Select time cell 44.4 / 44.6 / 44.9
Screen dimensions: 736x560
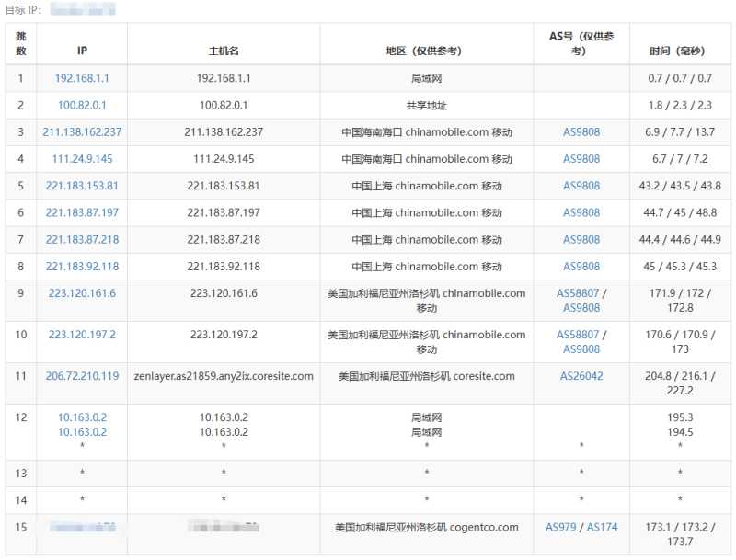(680, 240)
